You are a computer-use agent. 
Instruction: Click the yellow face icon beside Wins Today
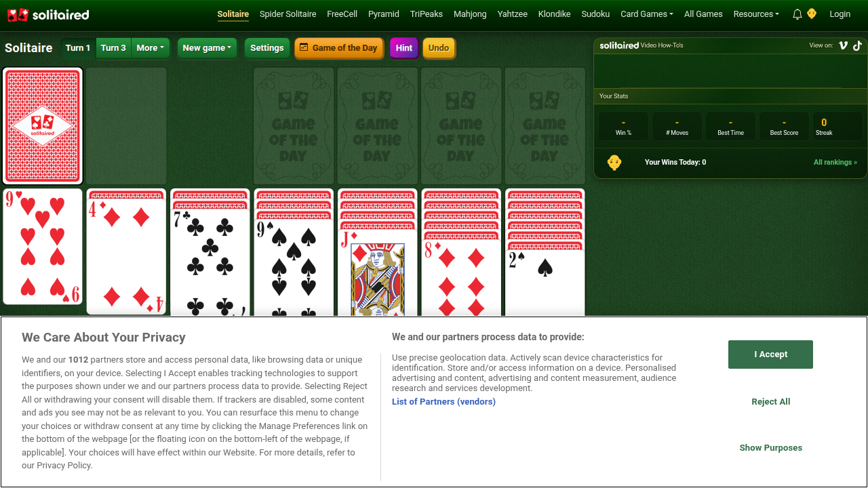pyautogui.click(x=614, y=163)
